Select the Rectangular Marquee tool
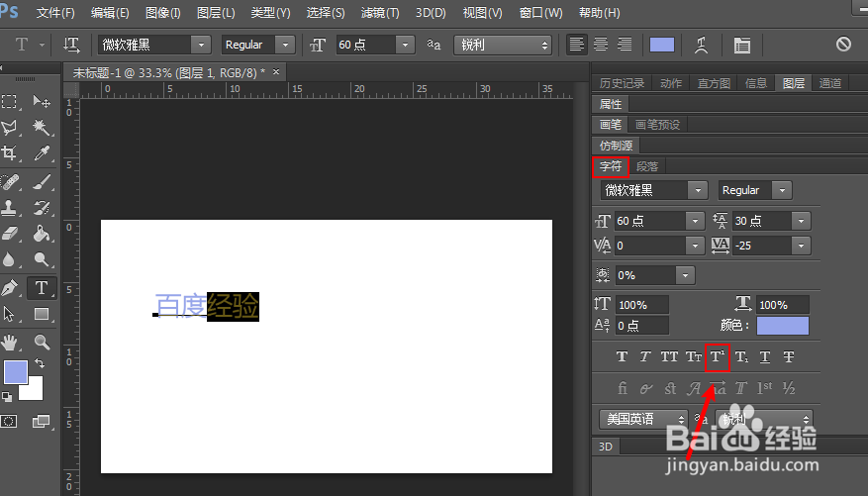Viewport: 868px width, 496px height. 10,101
